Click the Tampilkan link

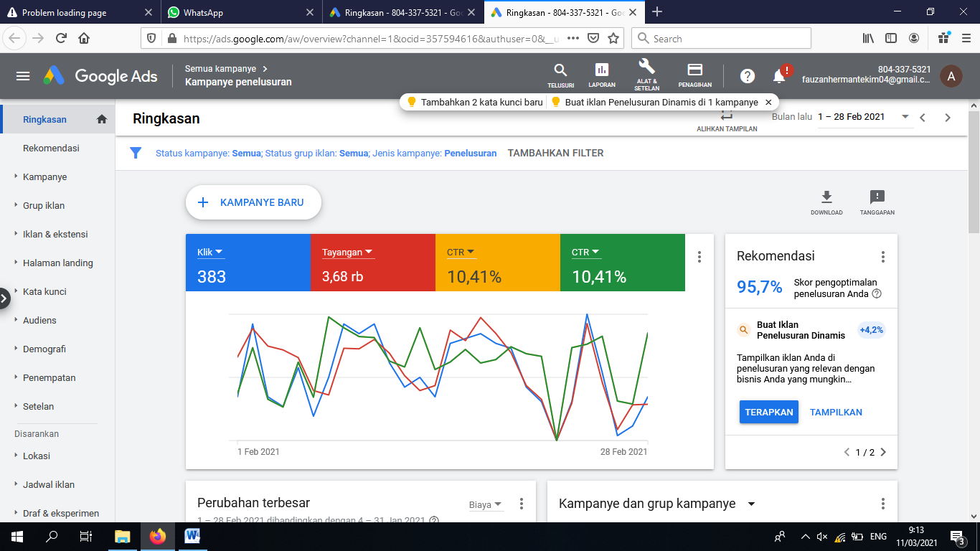pos(836,412)
